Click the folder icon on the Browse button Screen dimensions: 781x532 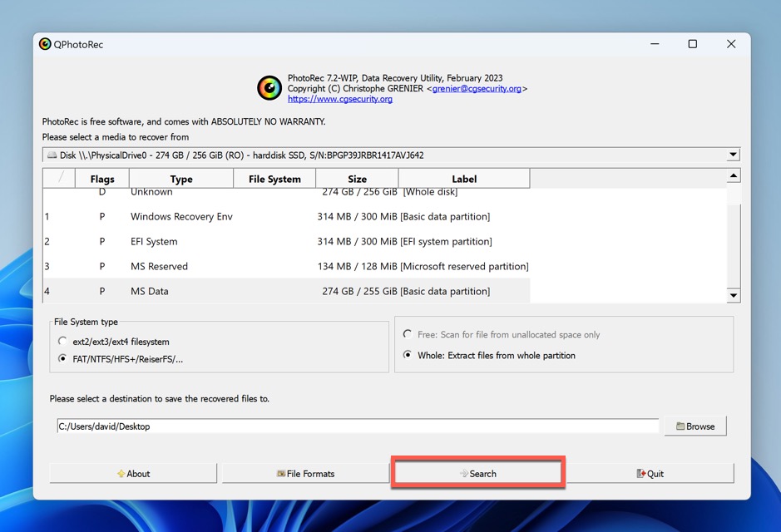click(x=680, y=426)
